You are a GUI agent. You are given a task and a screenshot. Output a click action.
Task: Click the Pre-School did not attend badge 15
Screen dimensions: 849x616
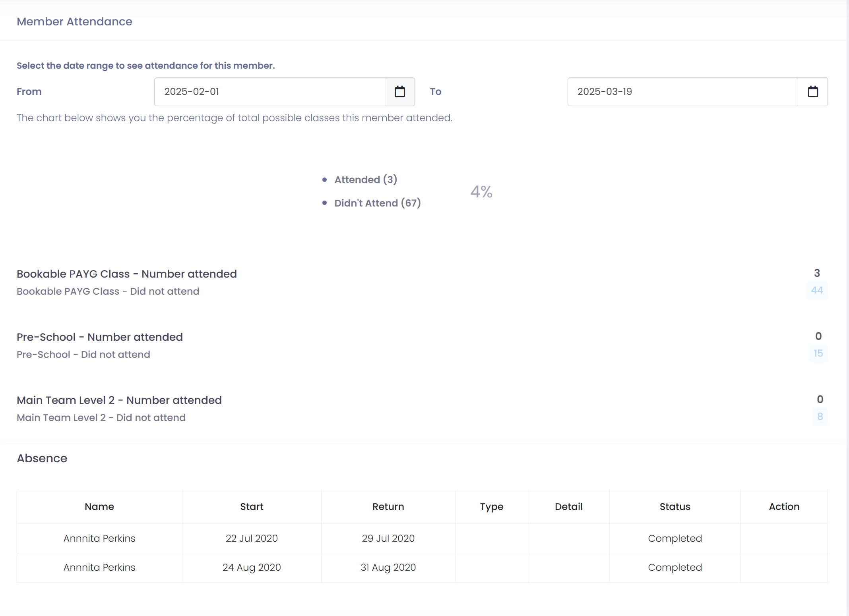[818, 353]
